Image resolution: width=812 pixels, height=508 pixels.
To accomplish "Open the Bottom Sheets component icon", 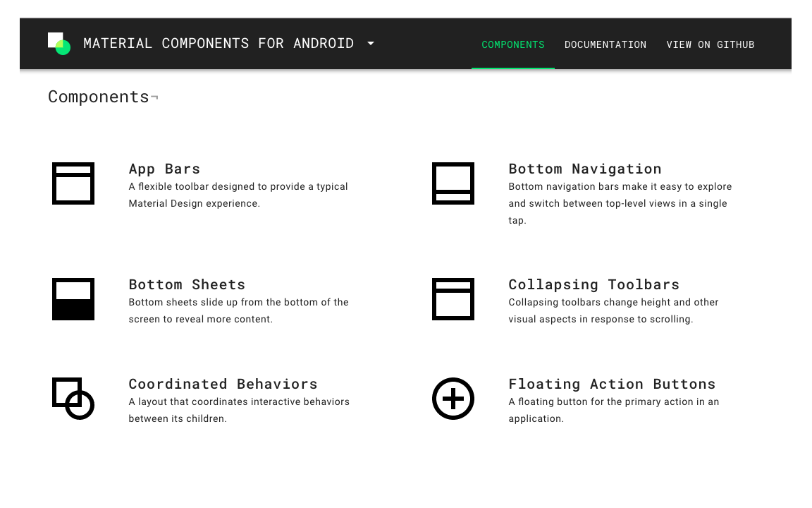I will [73, 299].
